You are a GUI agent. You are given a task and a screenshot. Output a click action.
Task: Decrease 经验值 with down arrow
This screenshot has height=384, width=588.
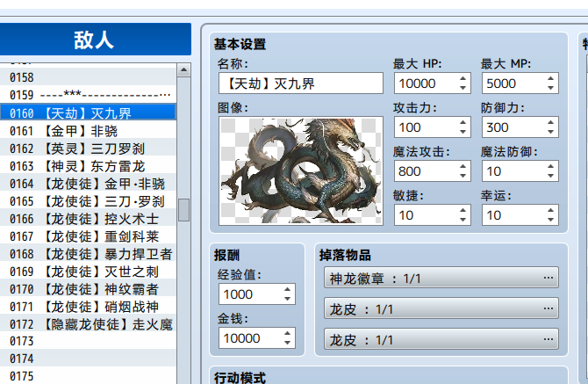tap(287, 299)
